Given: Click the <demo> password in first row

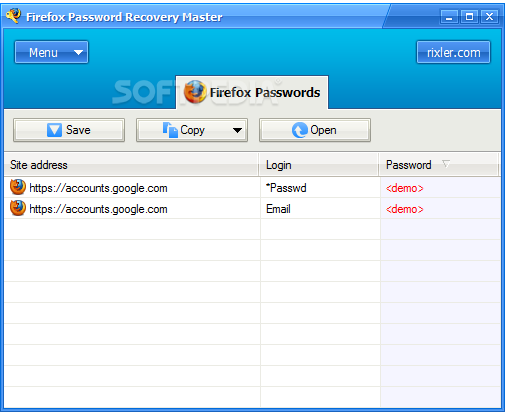Looking at the screenshot, I should point(405,188).
